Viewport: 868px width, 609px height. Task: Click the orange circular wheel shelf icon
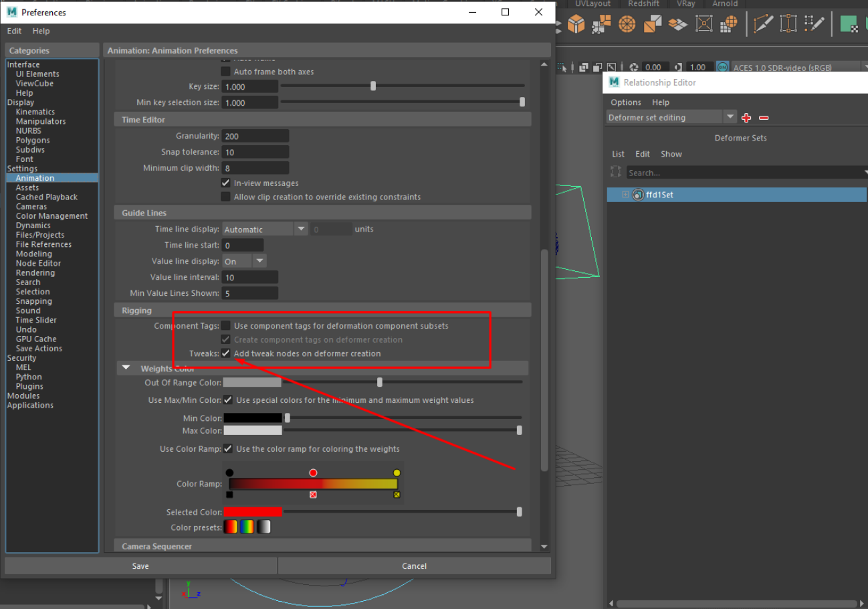(627, 24)
